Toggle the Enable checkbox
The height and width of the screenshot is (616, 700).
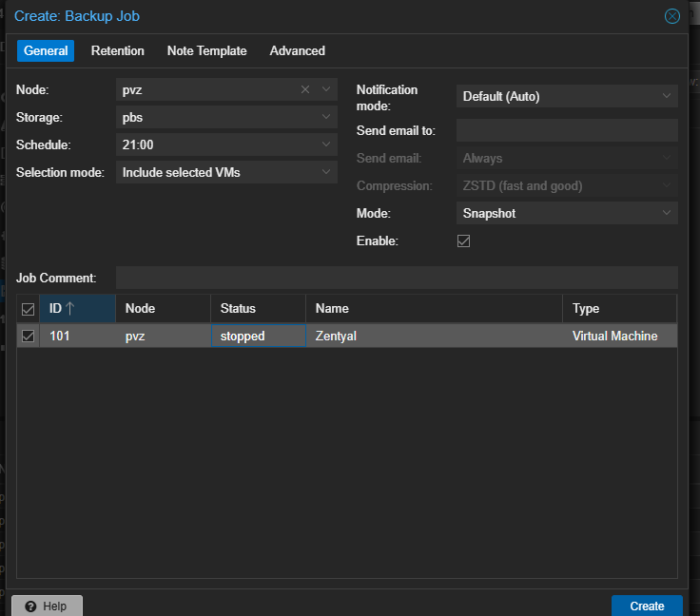[463, 241]
